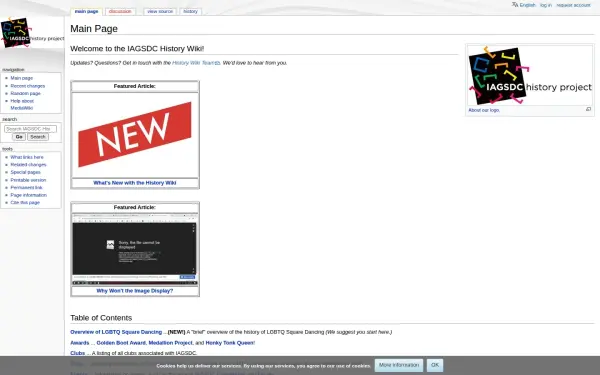Open the large IAGSDC history project logo image
Screen dimensions: 600x375
(530, 75)
